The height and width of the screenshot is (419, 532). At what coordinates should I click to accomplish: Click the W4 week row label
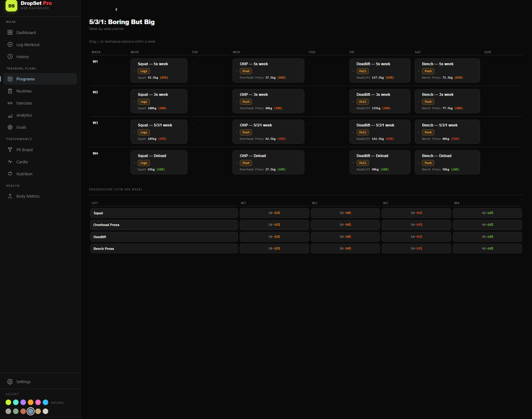pos(95,153)
